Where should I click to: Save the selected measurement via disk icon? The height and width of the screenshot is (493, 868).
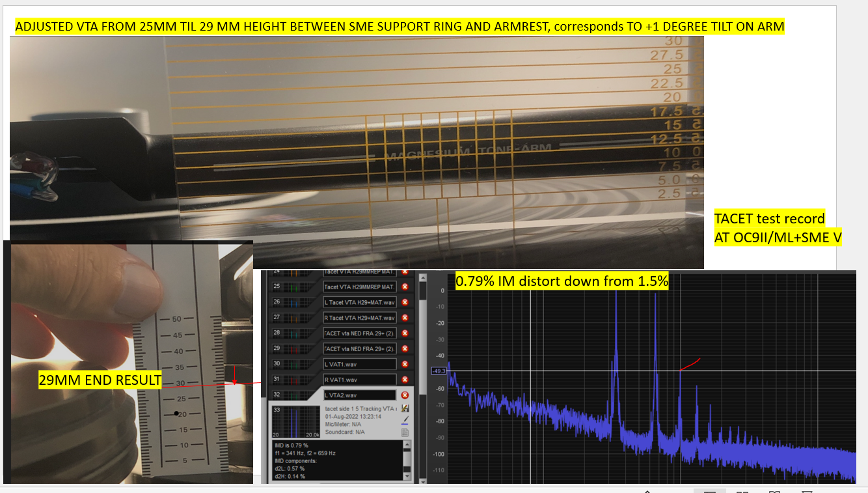tap(405, 408)
